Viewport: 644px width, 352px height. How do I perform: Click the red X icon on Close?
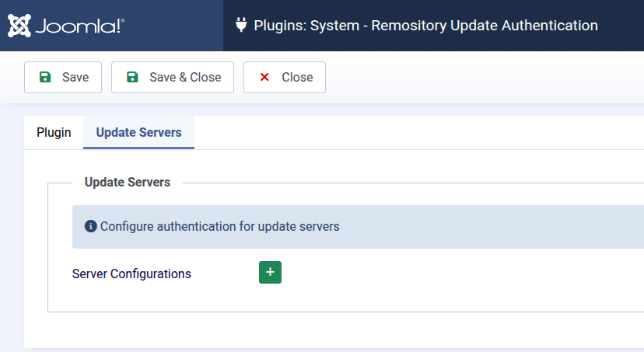(264, 78)
